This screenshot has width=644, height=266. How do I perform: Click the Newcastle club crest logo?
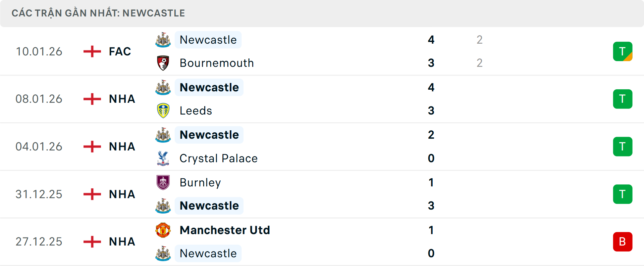pyautogui.click(x=163, y=40)
